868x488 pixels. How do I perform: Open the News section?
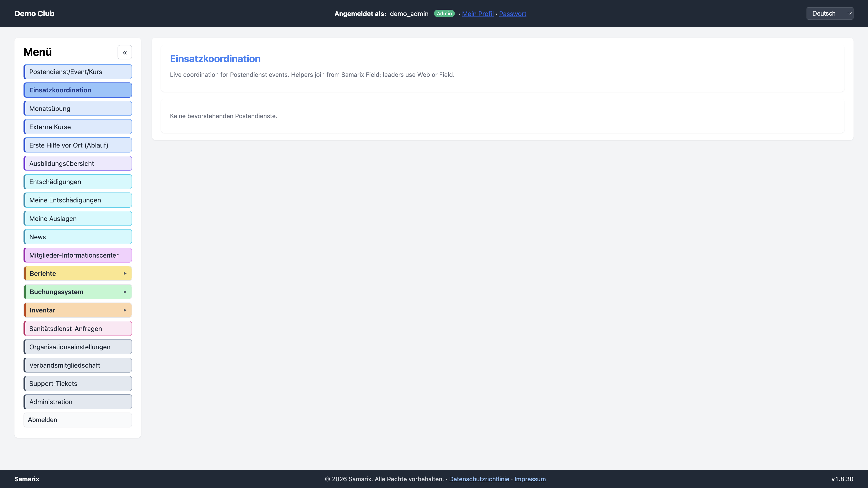pos(78,237)
